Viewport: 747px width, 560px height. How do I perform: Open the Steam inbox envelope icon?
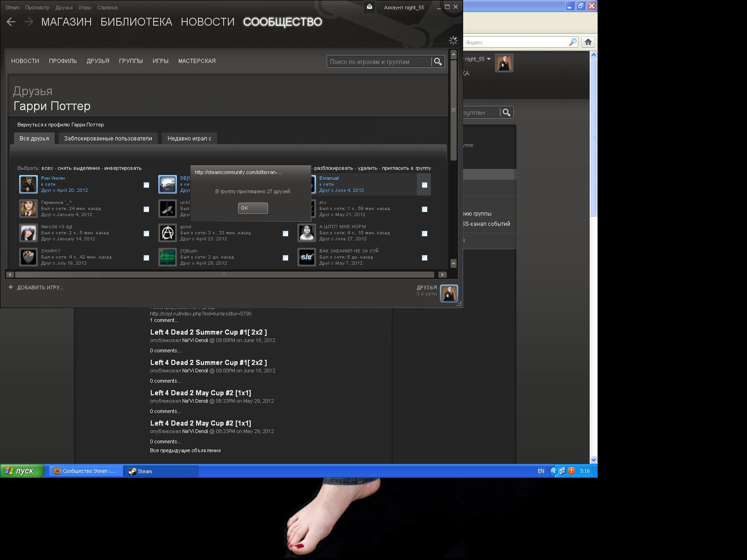tap(369, 7)
